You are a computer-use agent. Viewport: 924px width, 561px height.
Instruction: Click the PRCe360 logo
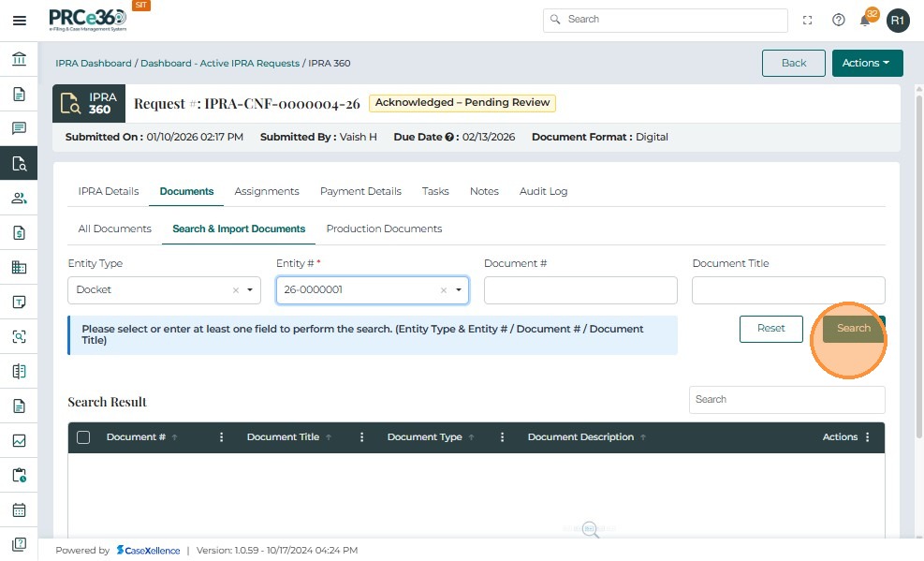point(87,20)
